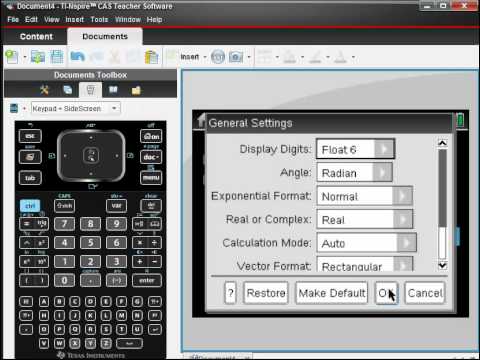Image resolution: width=480 pixels, height=360 pixels.
Task: Switch to the Content tab
Action: click(36, 37)
